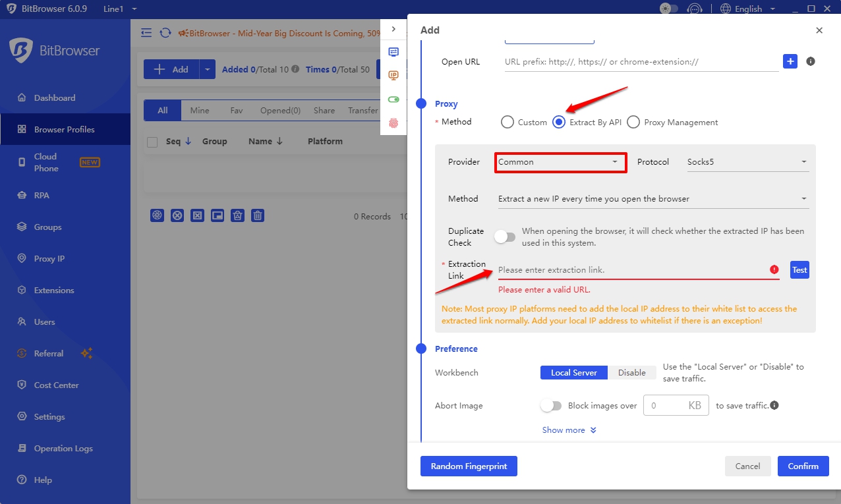The image size is (841, 504).
Task: Toggle the Abort Image switch
Action: tap(551, 406)
